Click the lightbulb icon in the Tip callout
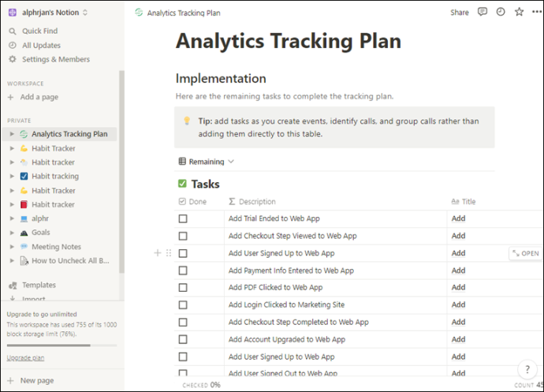This screenshot has height=392, width=544. 187,121
